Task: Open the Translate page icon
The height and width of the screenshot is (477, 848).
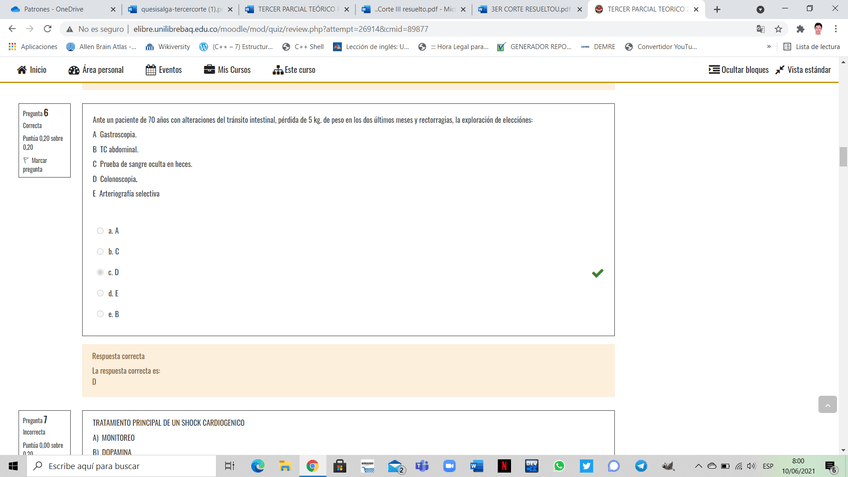Action: [x=760, y=29]
